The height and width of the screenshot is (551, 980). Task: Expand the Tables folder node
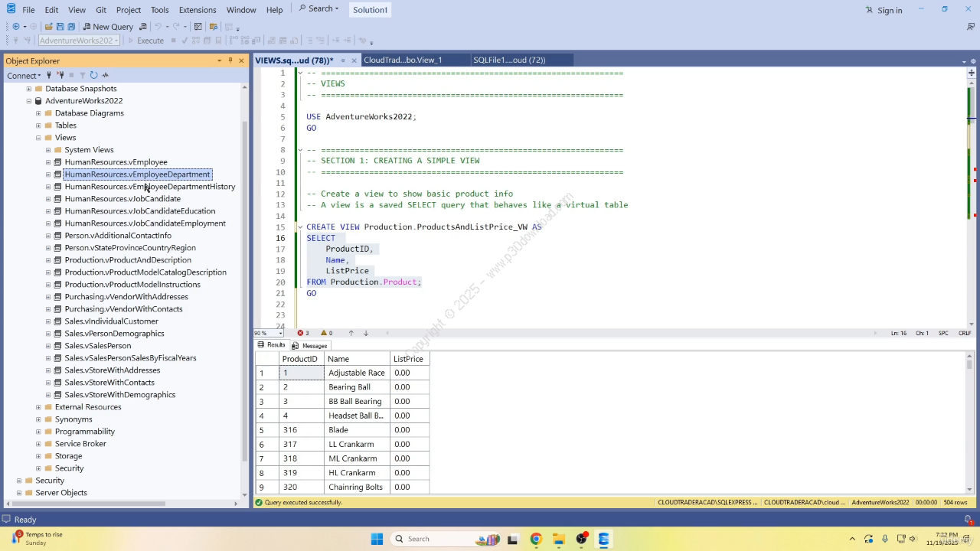click(x=38, y=126)
